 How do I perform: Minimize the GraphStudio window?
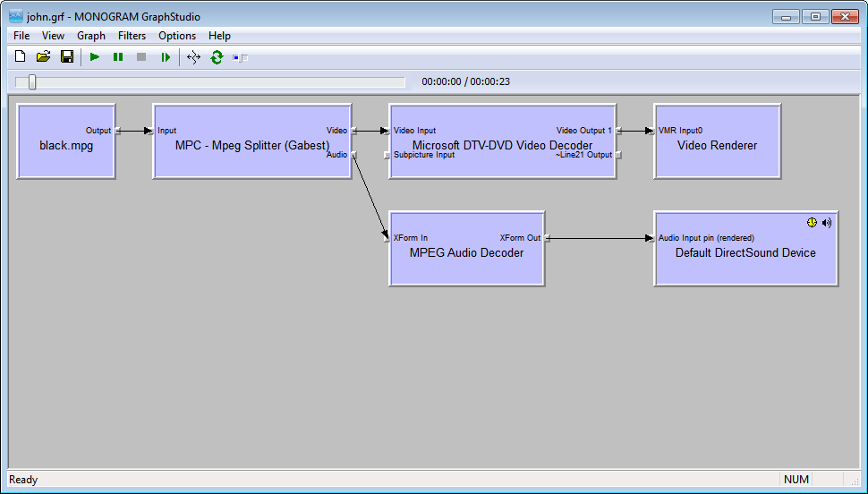tap(786, 17)
